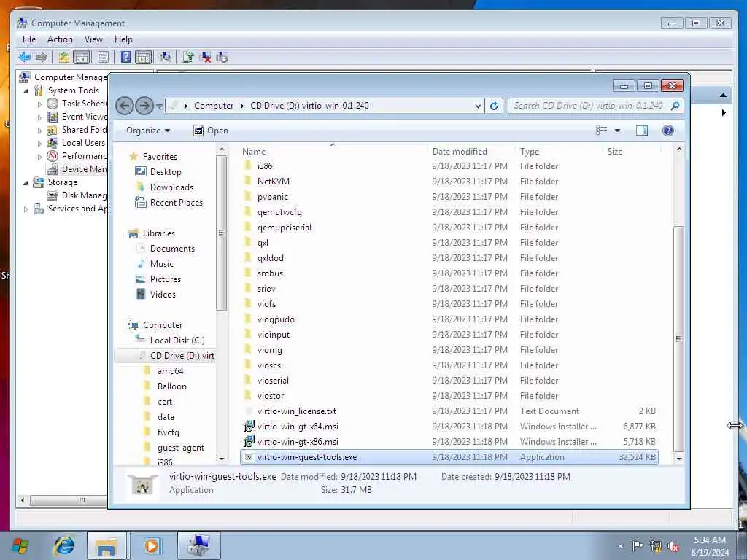Open the File menu in Computer Management
This screenshot has height=560, width=747.
pyautogui.click(x=29, y=39)
